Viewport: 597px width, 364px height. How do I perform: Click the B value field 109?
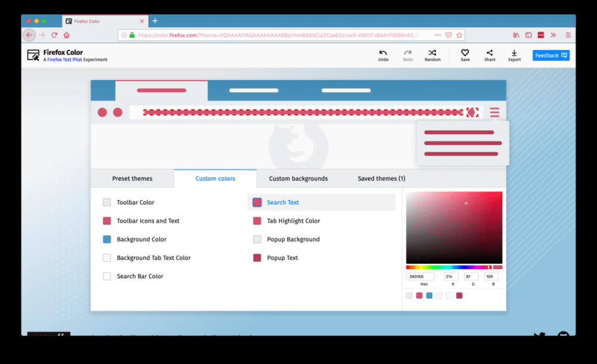(491, 276)
